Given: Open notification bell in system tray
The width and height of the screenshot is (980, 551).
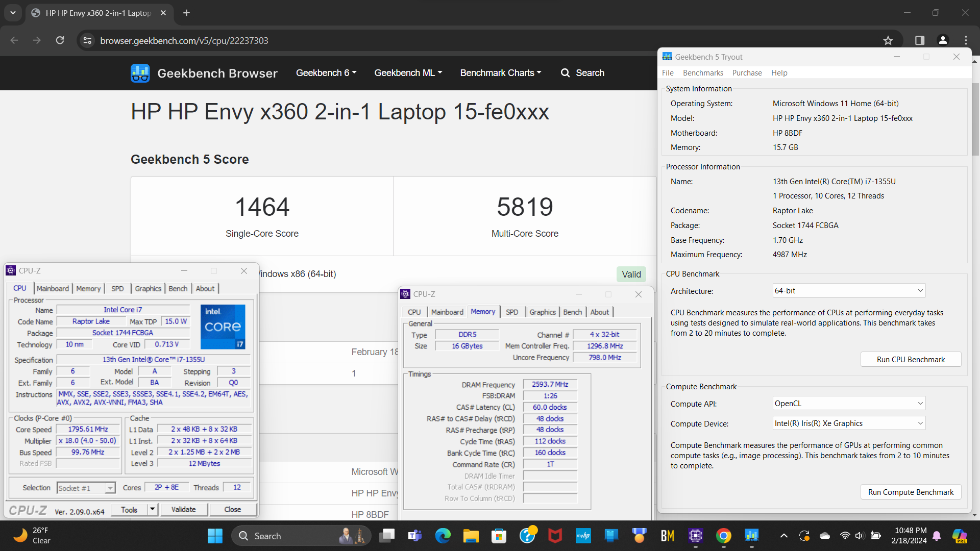Looking at the screenshot, I should tap(937, 536).
